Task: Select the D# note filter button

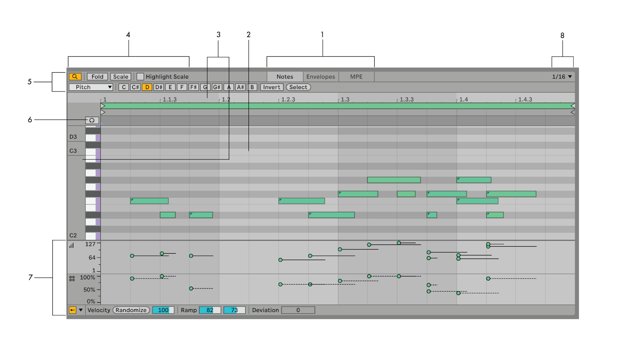Action: 158,87
